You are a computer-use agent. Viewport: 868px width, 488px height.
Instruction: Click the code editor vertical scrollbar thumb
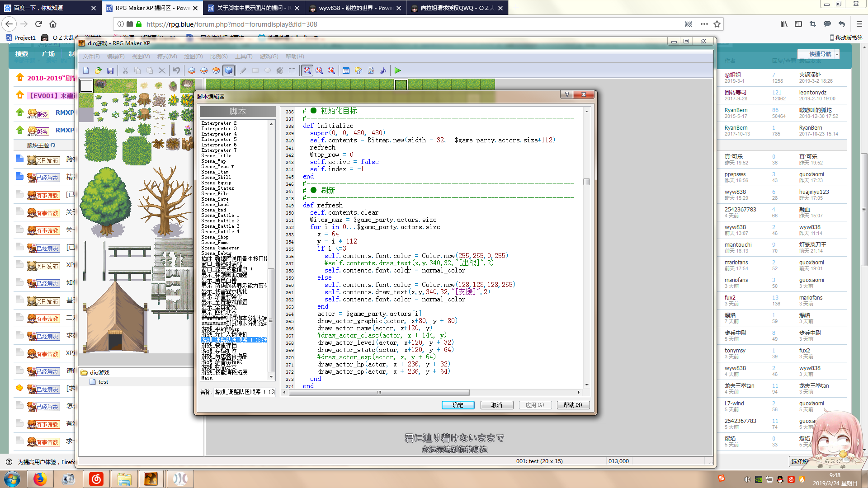[x=587, y=182]
